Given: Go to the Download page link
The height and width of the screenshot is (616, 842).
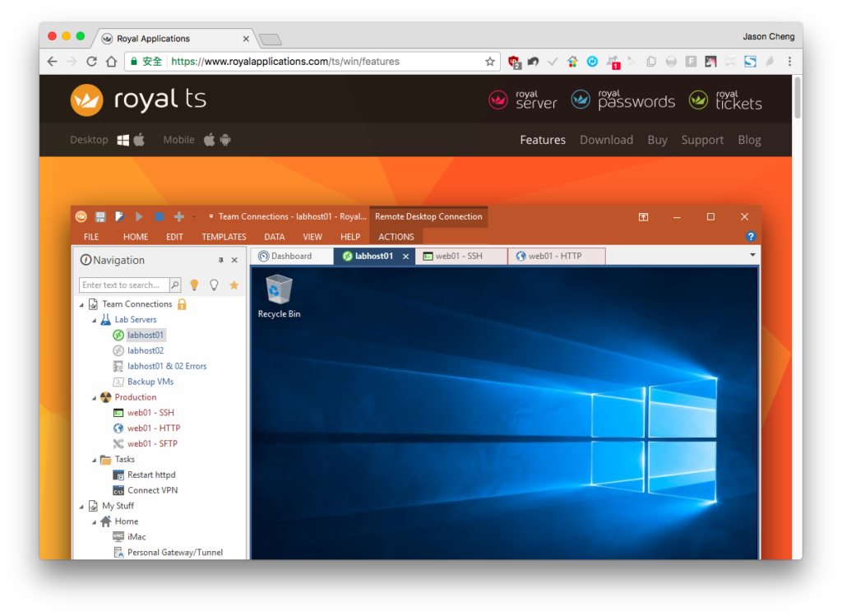Looking at the screenshot, I should (x=606, y=140).
